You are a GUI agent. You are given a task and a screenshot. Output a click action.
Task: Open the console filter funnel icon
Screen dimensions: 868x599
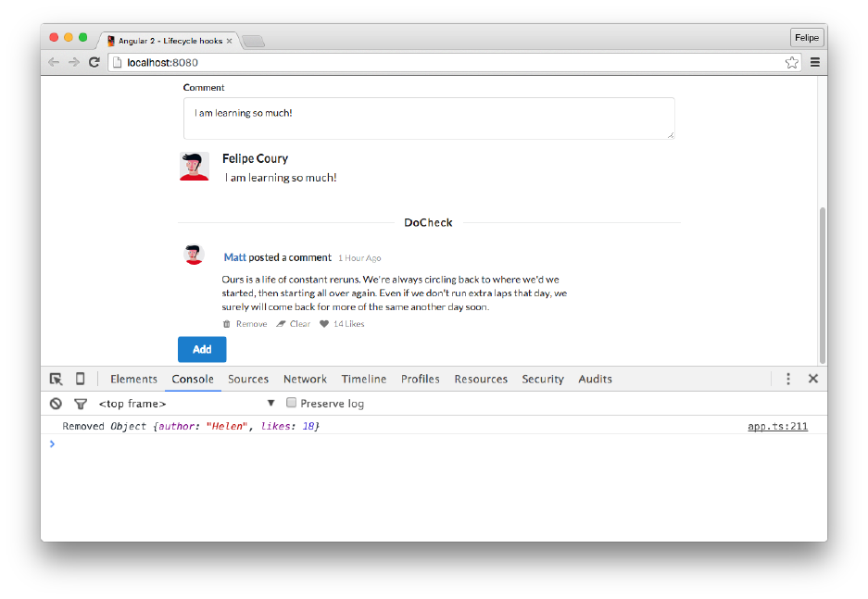[x=81, y=404]
